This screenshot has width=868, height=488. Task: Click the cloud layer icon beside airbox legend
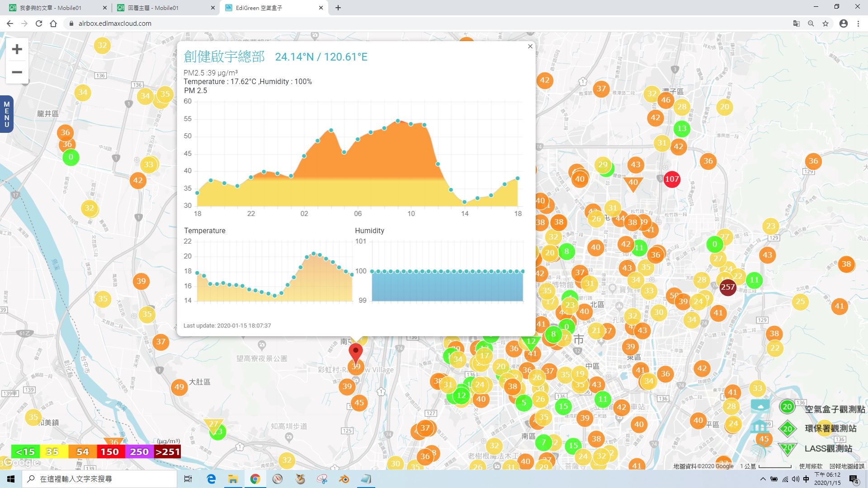(x=760, y=405)
